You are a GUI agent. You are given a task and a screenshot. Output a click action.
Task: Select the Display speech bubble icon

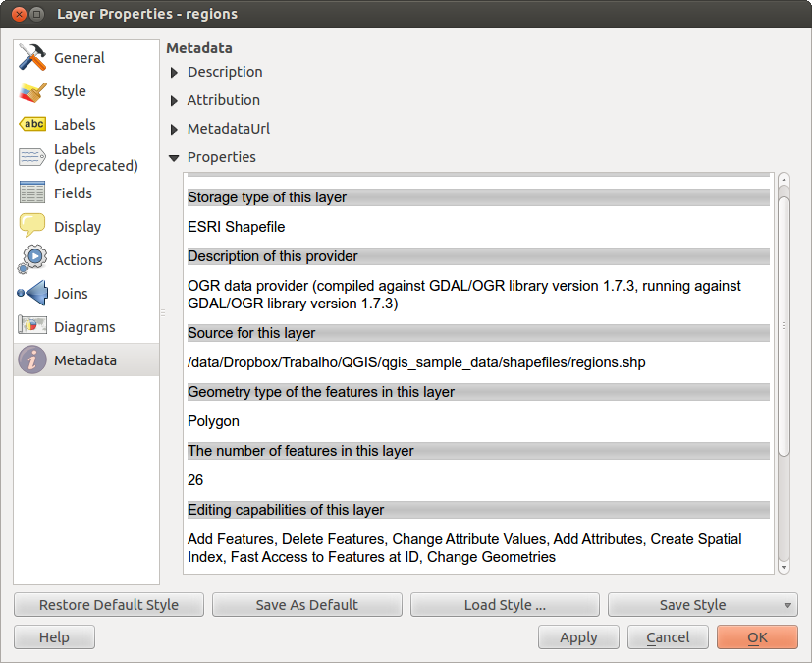click(32, 227)
